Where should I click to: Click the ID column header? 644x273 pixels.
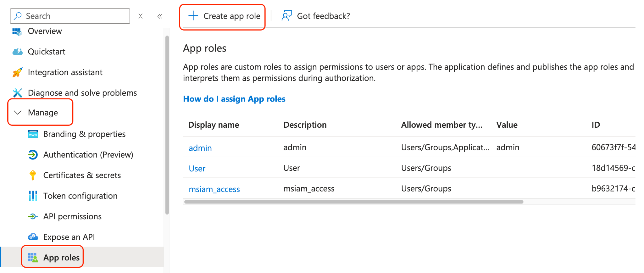(596, 125)
